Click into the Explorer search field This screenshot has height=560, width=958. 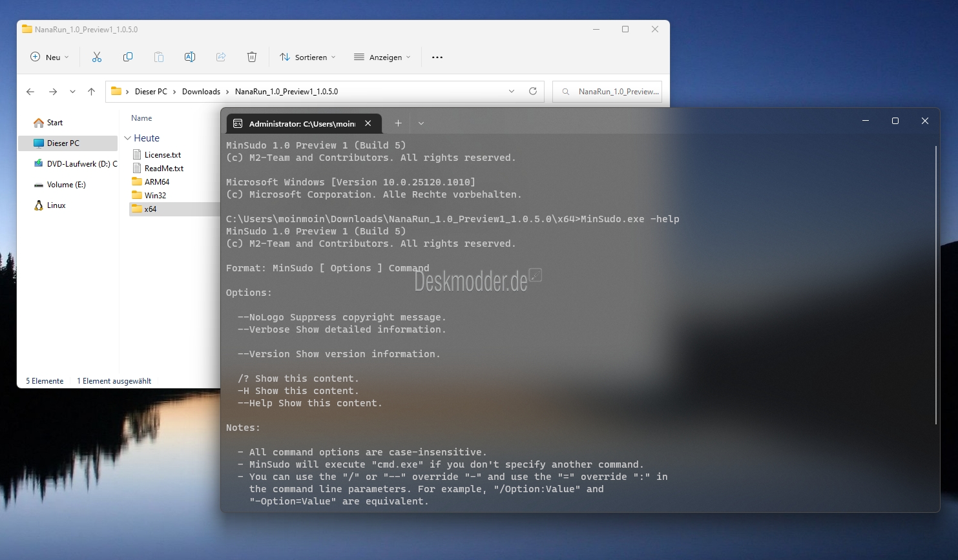point(607,92)
